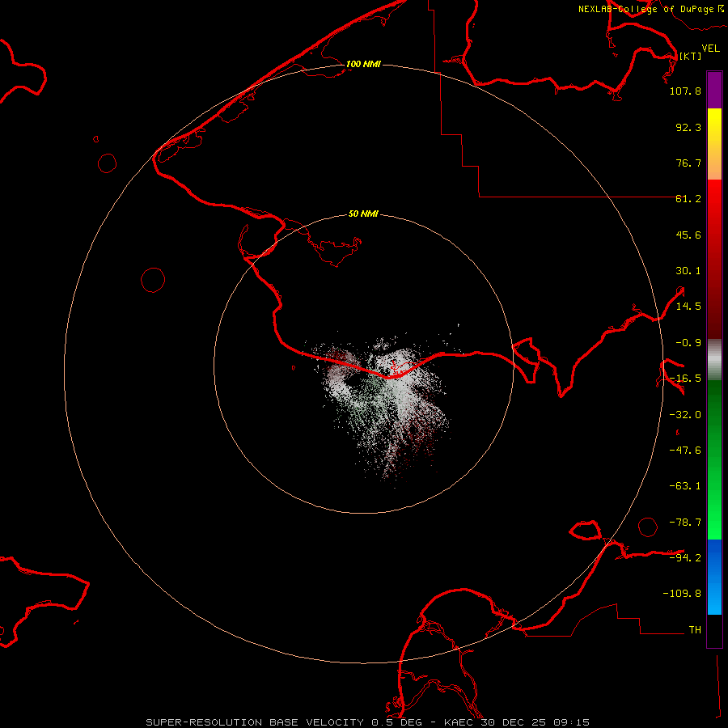Pick the blue segment of the velocity color bar
This screenshot has width=728, height=728.
[x=714, y=577]
